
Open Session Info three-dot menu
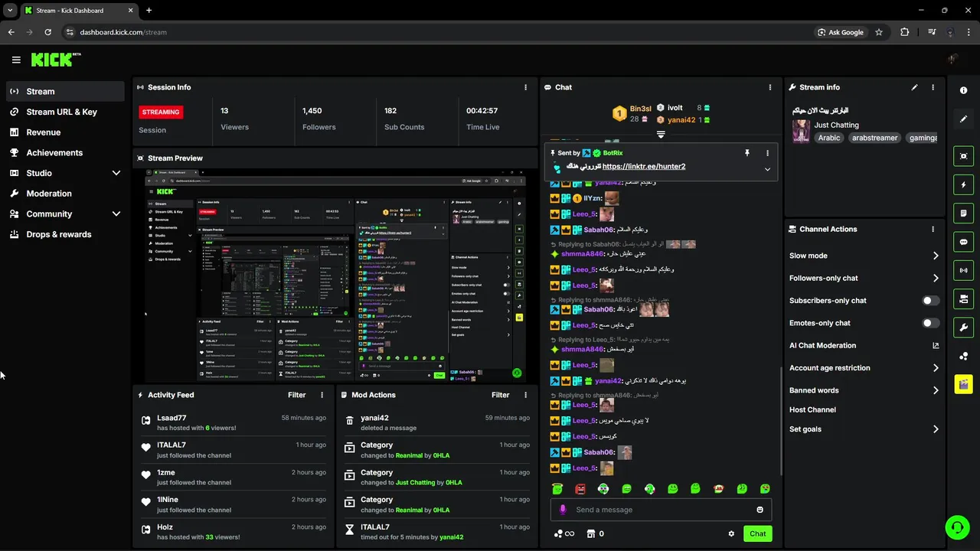(525, 87)
